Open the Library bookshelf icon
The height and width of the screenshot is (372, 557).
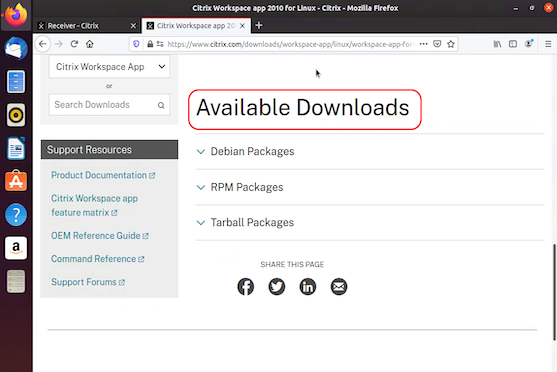[x=497, y=44]
